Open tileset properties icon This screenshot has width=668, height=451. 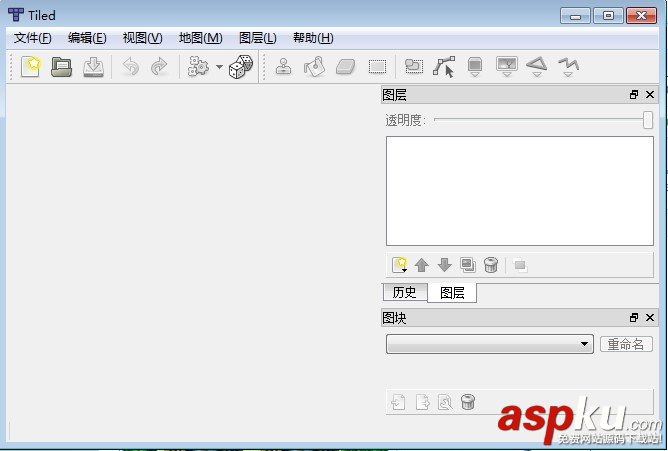[x=445, y=402]
